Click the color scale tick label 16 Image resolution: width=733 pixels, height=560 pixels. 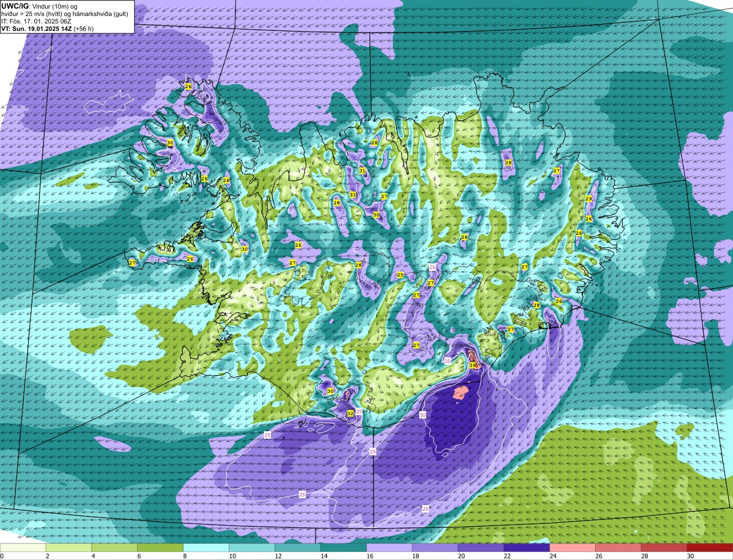point(370,556)
